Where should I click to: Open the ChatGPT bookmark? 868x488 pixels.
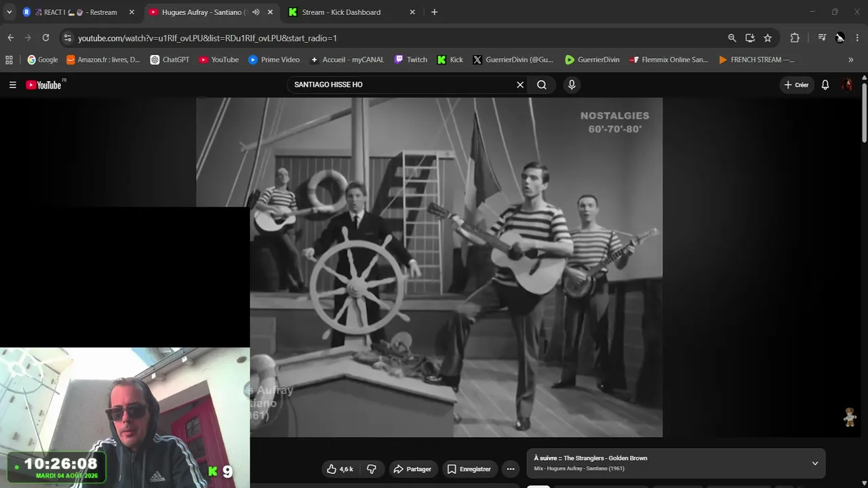pos(170,60)
